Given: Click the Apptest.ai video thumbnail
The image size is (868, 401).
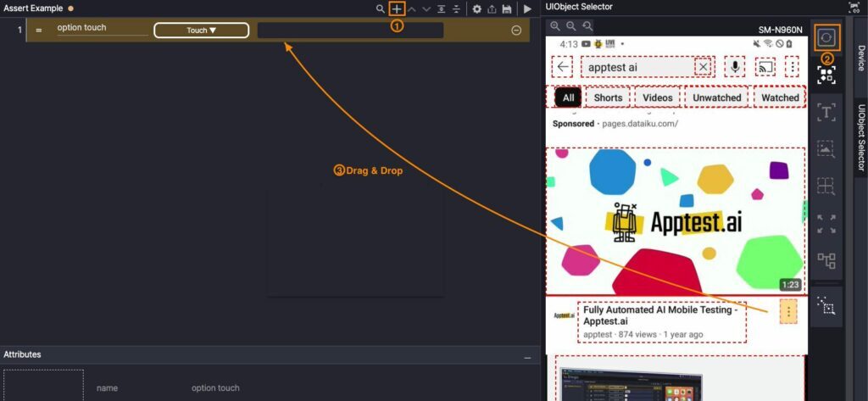Looking at the screenshot, I should coord(675,220).
